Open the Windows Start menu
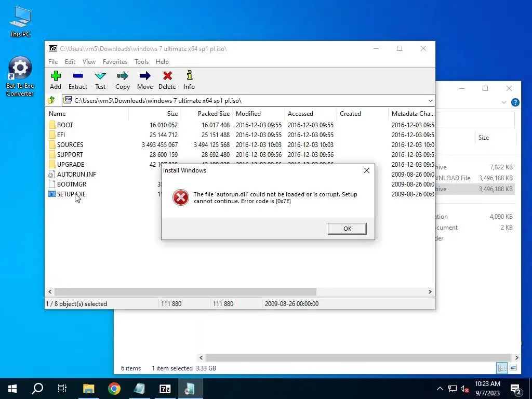This screenshot has height=399, width=532. pos(12,389)
